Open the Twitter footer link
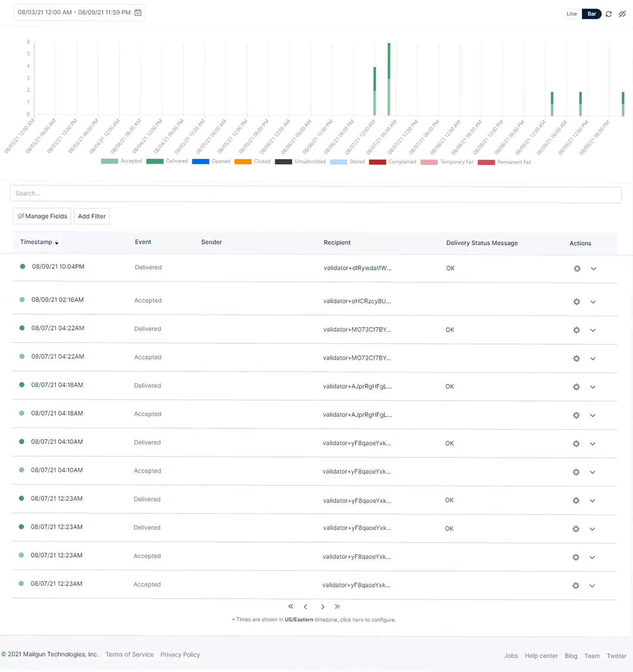This screenshot has height=672, width=633. [617, 656]
